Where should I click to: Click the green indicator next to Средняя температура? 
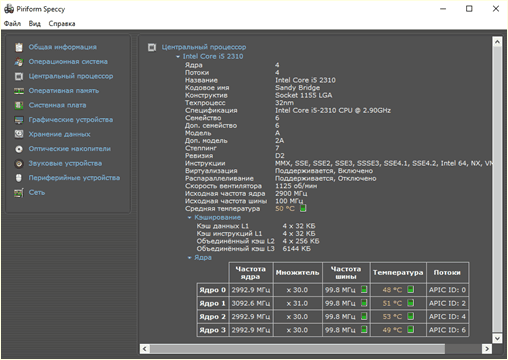point(303,209)
